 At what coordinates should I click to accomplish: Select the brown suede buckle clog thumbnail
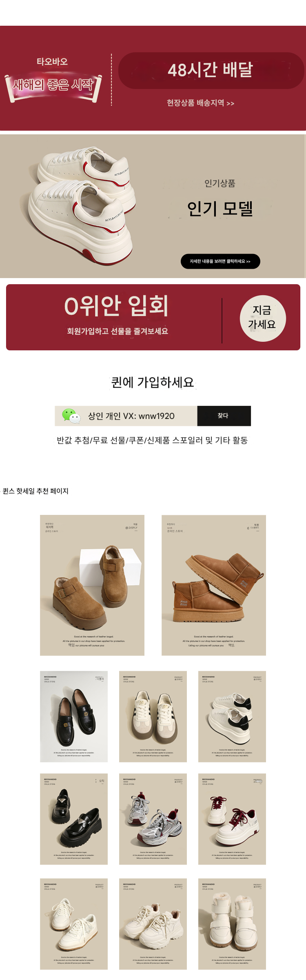click(x=92, y=585)
